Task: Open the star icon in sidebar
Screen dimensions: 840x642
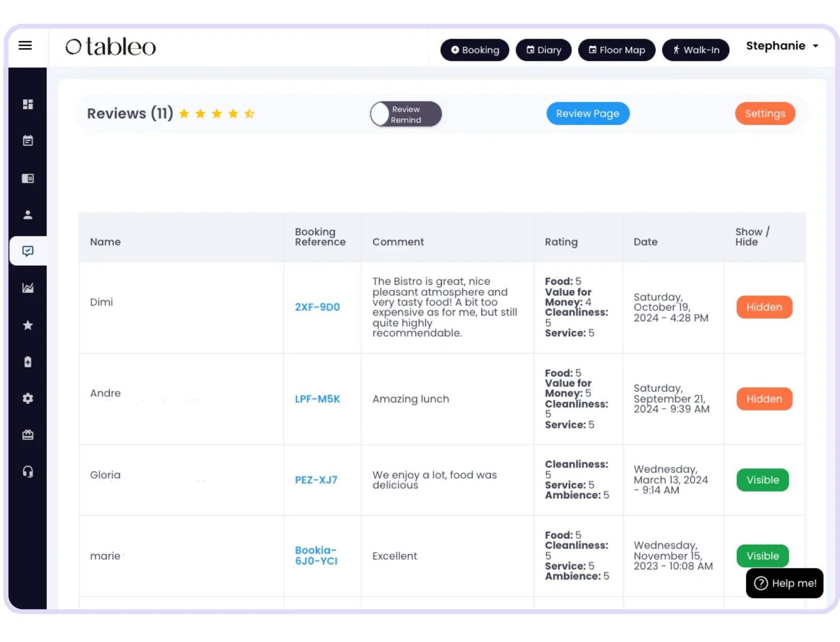Action: point(28,325)
